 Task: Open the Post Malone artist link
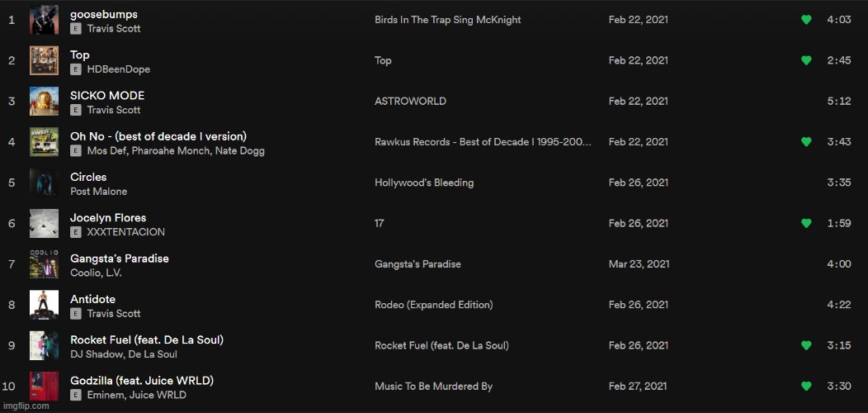pos(98,192)
